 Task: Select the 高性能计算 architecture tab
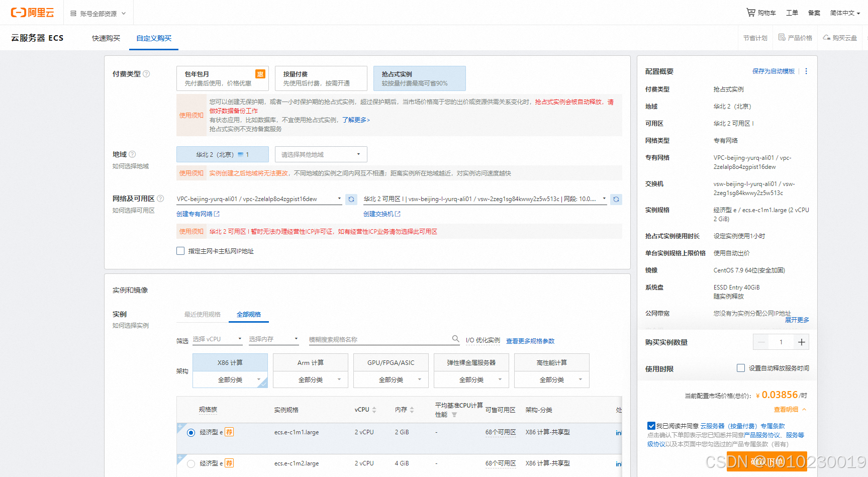pos(552,362)
